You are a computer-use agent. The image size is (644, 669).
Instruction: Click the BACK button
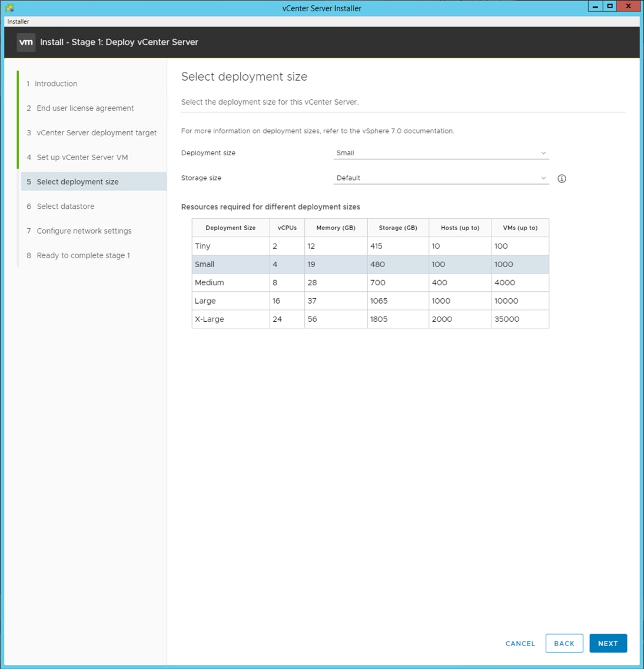[x=564, y=643]
